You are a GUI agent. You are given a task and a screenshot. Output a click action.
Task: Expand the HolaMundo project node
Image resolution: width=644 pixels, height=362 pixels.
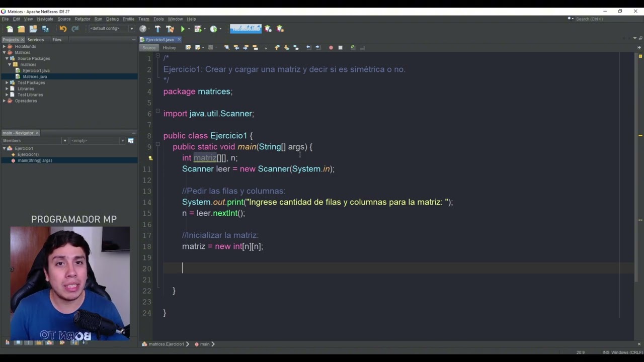click(x=4, y=46)
